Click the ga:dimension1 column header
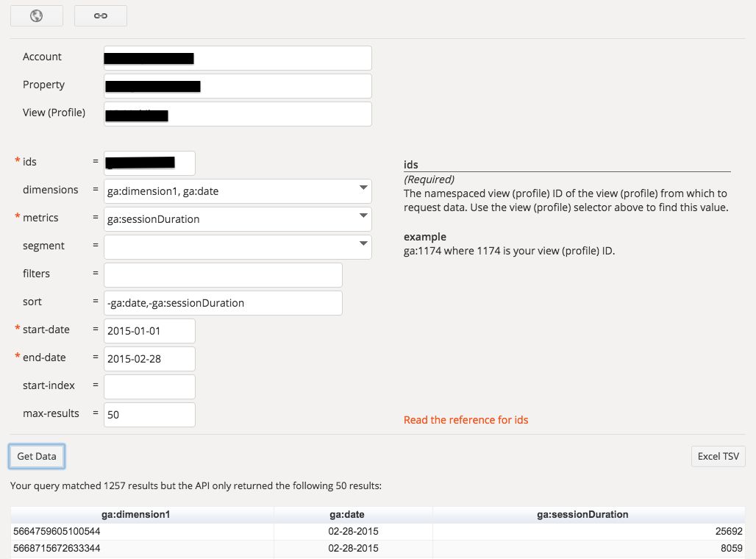The width and height of the screenshot is (756, 559). coord(143,515)
